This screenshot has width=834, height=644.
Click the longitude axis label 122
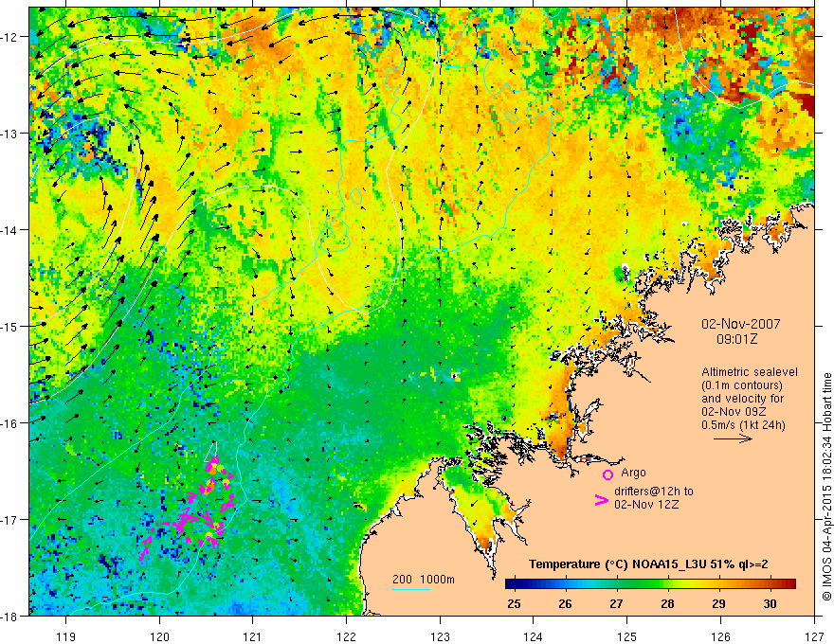click(346, 636)
